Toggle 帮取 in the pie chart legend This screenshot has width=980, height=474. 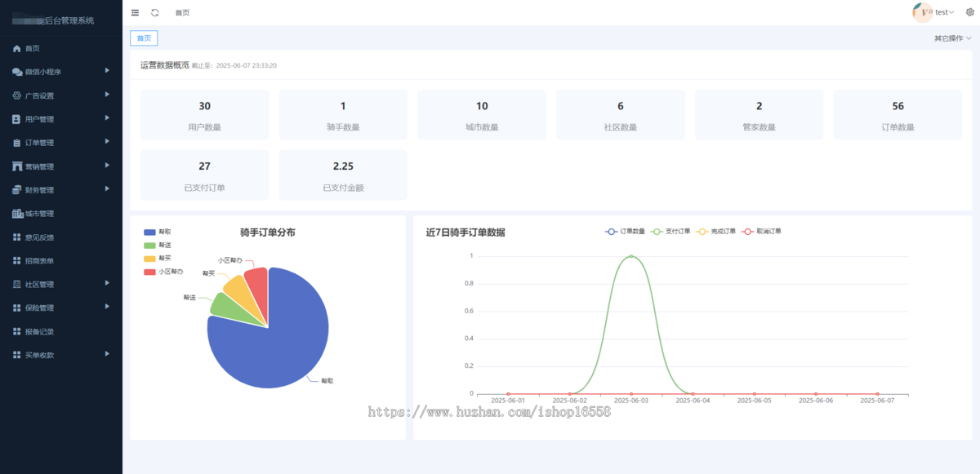click(x=158, y=233)
